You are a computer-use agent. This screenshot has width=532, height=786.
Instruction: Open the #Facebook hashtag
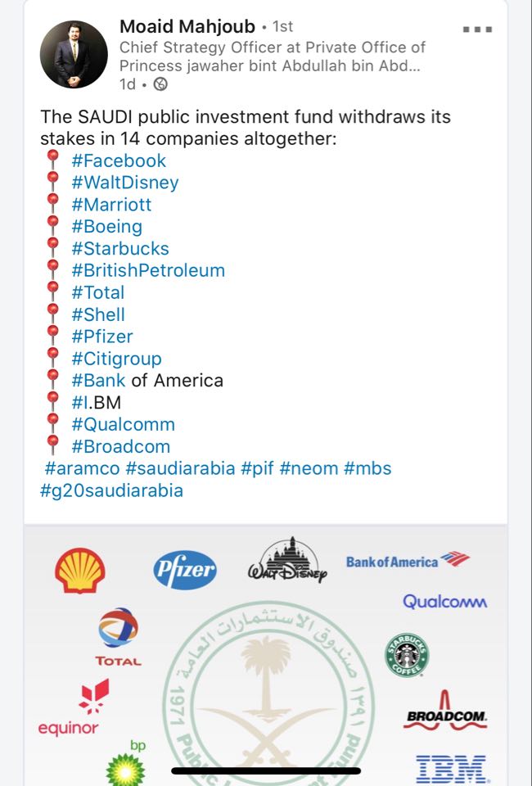(x=119, y=160)
